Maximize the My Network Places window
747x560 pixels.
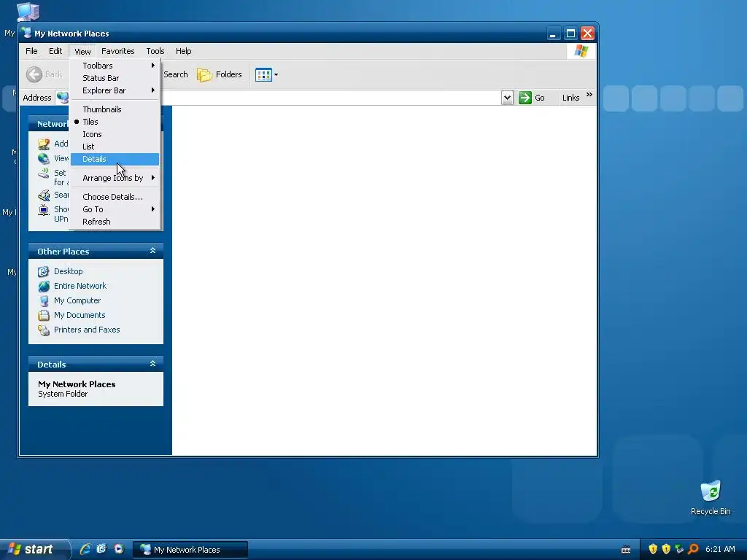click(570, 34)
